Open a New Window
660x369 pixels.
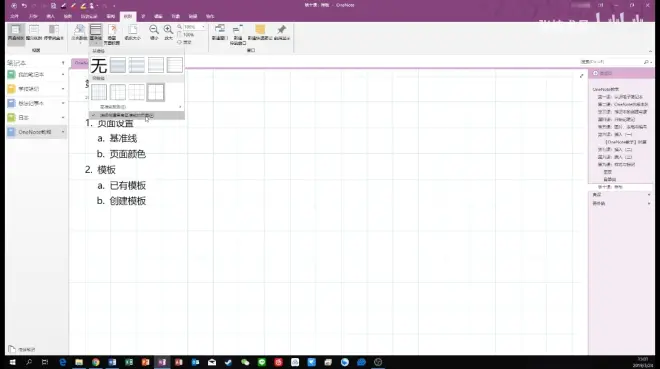pyautogui.click(x=219, y=32)
